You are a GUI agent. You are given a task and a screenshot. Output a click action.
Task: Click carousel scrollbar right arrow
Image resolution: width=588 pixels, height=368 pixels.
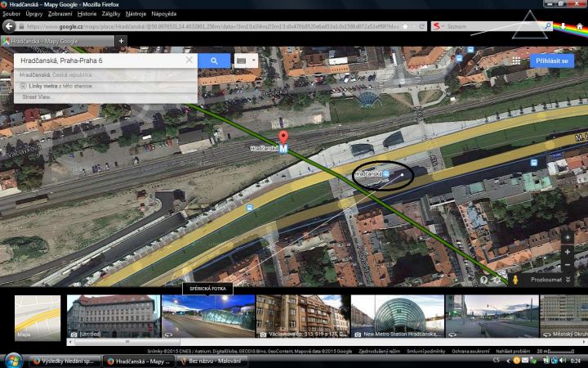click(x=584, y=342)
